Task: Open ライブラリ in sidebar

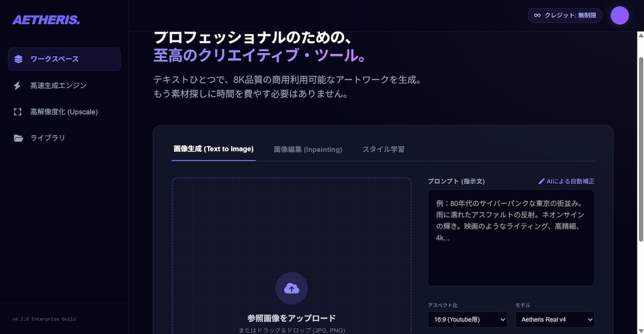Action: point(64,138)
